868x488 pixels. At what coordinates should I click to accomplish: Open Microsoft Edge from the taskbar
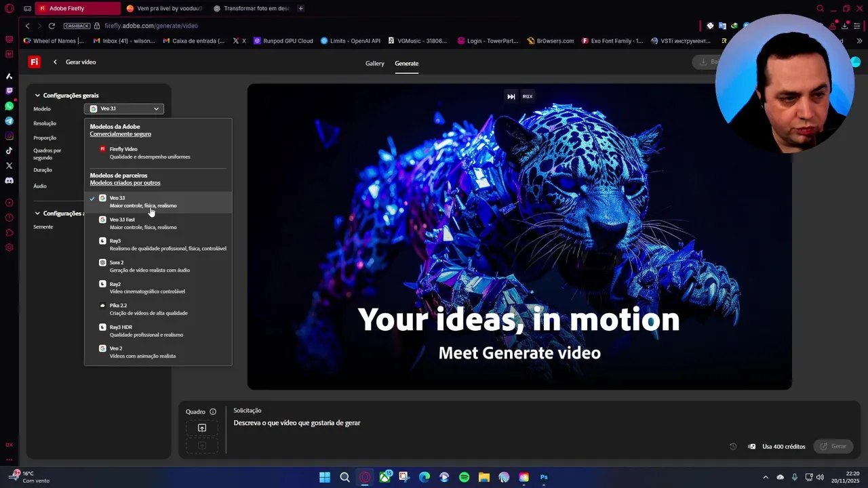[425, 477]
